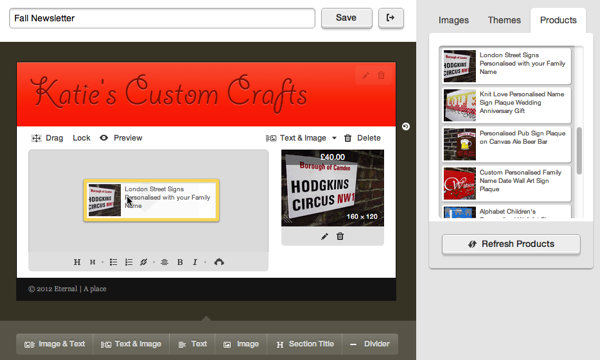Click the center align icon in editor toolbar
The height and width of the screenshot is (360, 600).
(164, 262)
